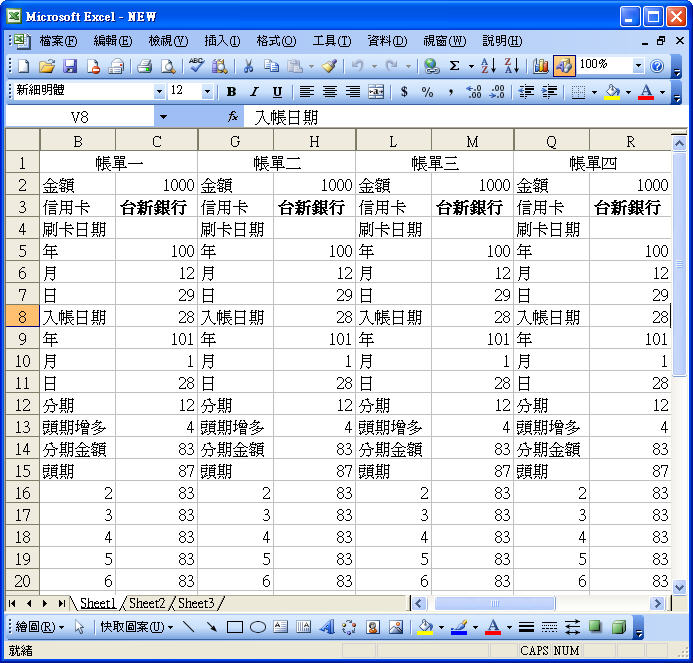The width and height of the screenshot is (693, 663).
Task: Select the cell 帳單一 in row 1
Action: (x=118, y=163)
